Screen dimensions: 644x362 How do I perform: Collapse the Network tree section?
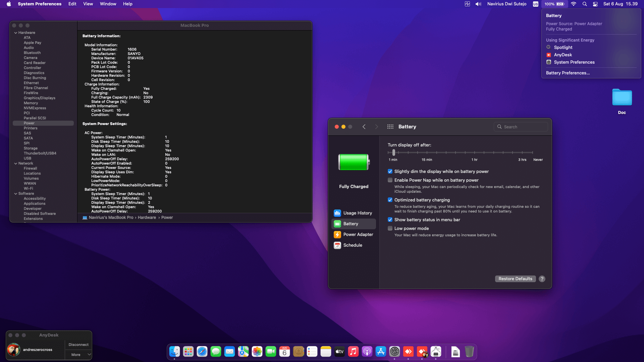(x=15, y=164)
